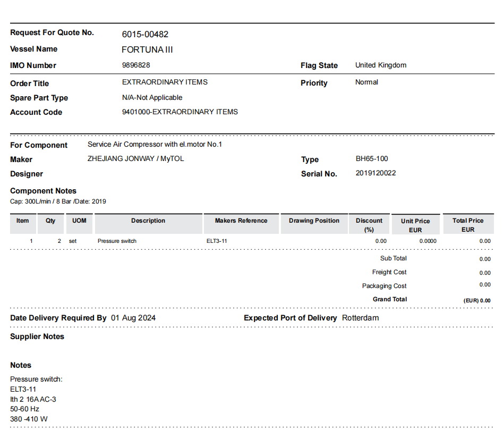Screen dimensions: 504x431
Task: Click the Flag State value United Kingdom
Action: tap(380, 65)
